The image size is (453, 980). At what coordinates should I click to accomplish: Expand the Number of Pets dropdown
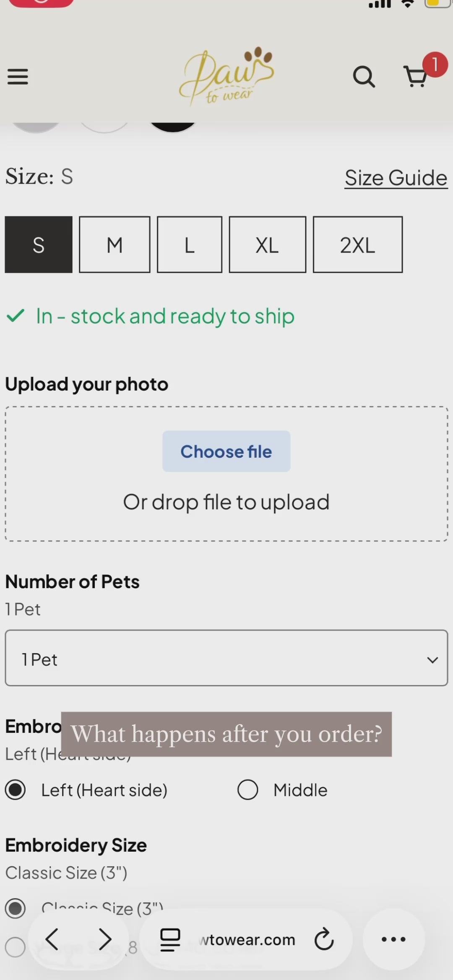(226, 658)
